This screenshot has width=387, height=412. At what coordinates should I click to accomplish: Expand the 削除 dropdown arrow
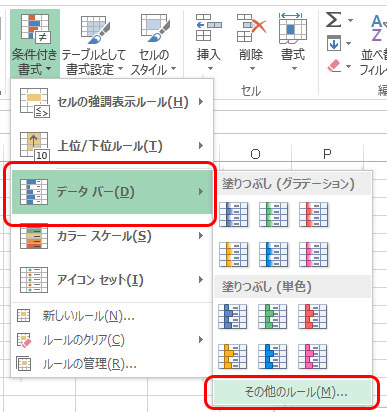point(252,69)
